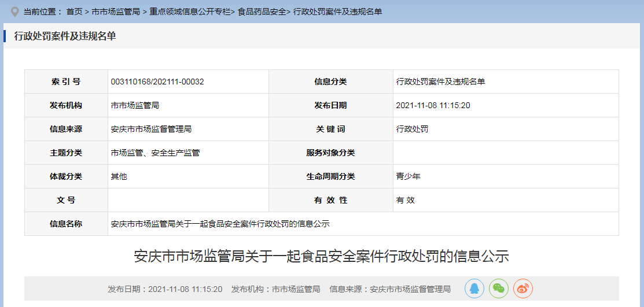Screen dimensions: 644x307
Task: Share the page via QQ icon
Action: pyautogui.click(x=474, y=288)
